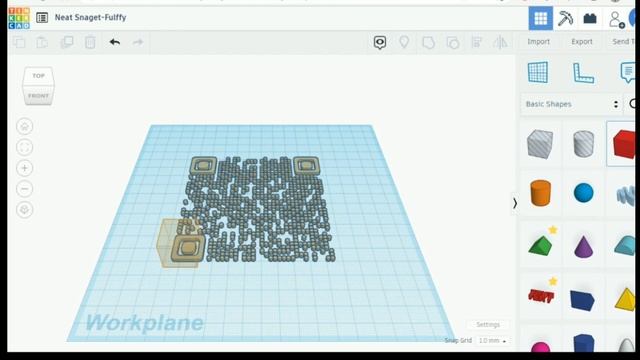Pick the red Box shape
Image resolution: width=640 pixels, height=360 pixels.
point(624,144)
